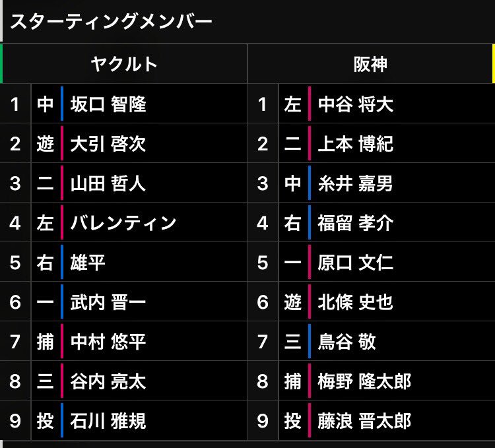The image size is (495, 448).
Task: Open player 原口 文仁
Action: tap(356, 263)
